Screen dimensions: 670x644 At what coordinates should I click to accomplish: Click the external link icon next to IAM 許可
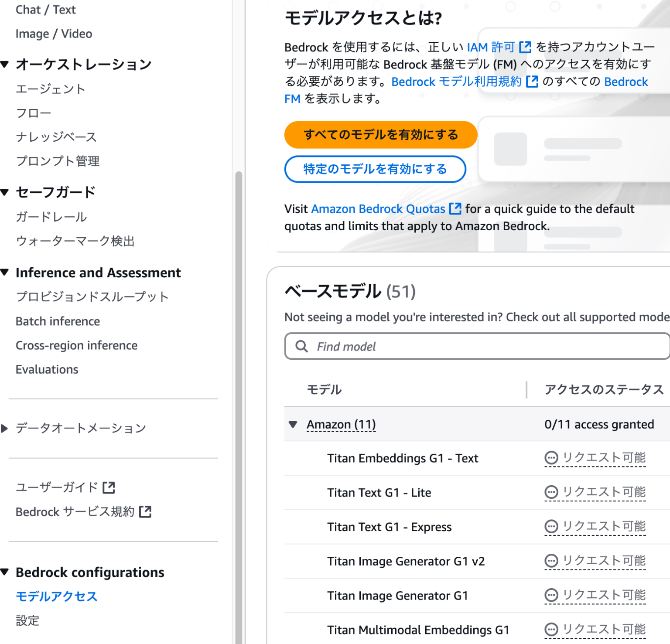526,47
